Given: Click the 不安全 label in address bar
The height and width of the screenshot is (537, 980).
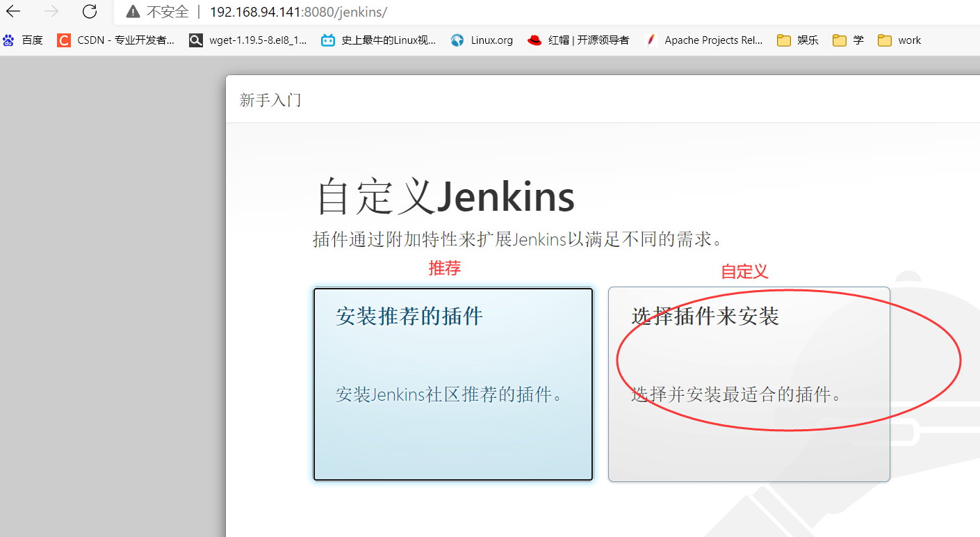Looking at the screenshot, I should click(168, 12).
